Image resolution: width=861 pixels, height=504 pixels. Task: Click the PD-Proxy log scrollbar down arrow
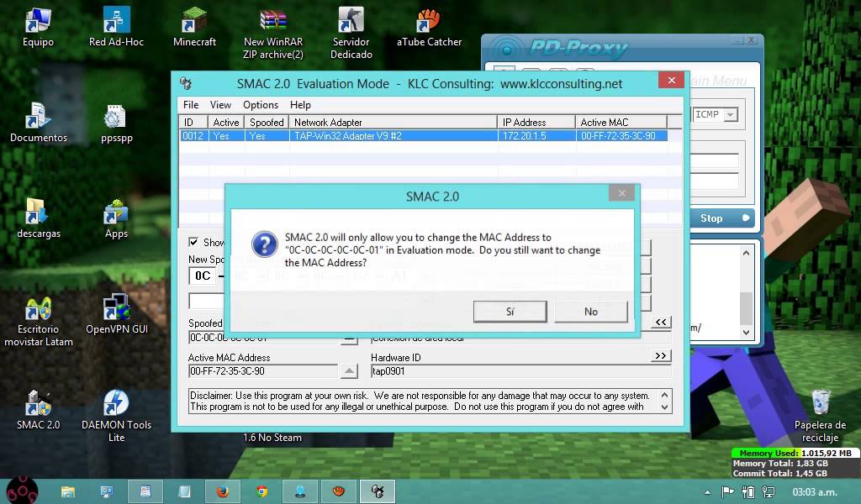[746, 333]
